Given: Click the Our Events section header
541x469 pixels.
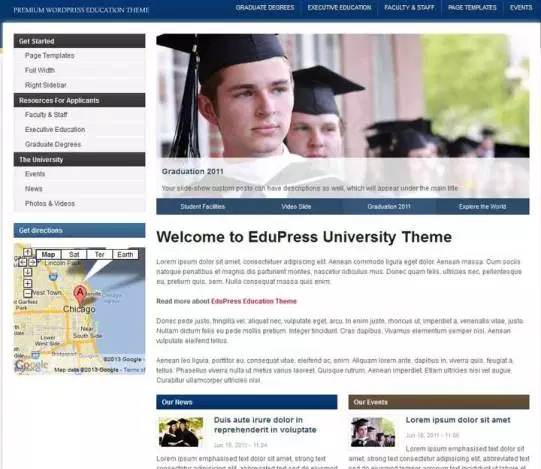Looking at the screenshot, I should pos(439,402).
